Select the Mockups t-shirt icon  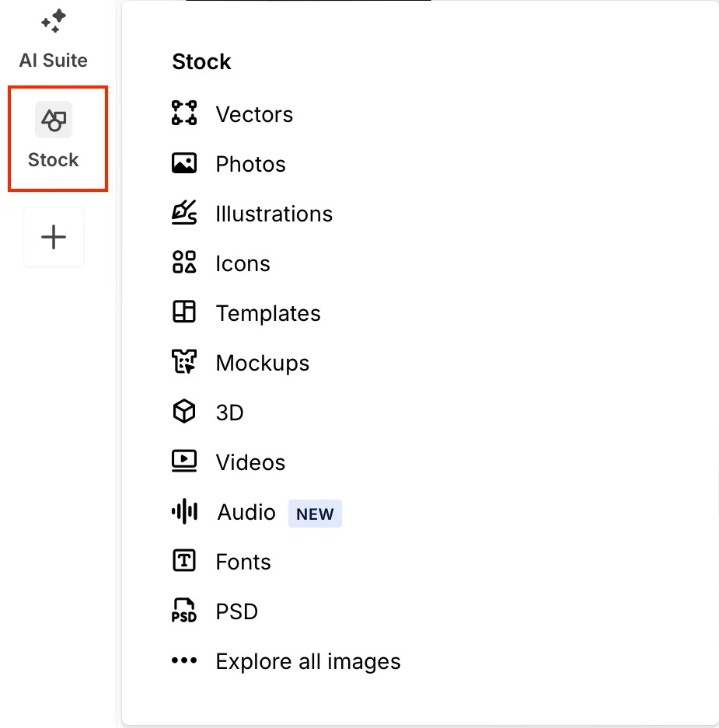click(184, 362)
